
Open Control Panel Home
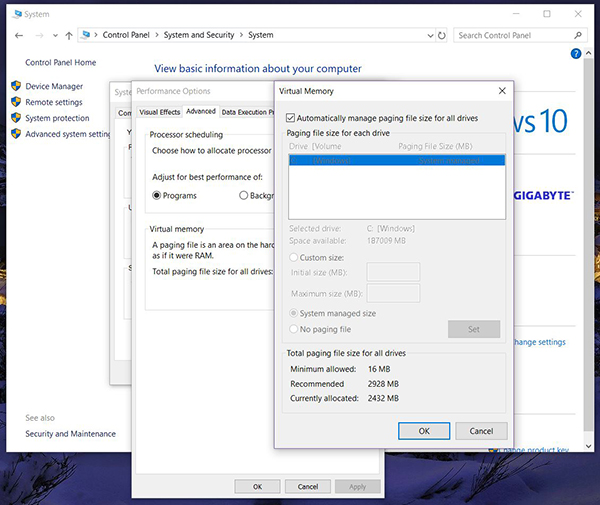pos(60,62)
